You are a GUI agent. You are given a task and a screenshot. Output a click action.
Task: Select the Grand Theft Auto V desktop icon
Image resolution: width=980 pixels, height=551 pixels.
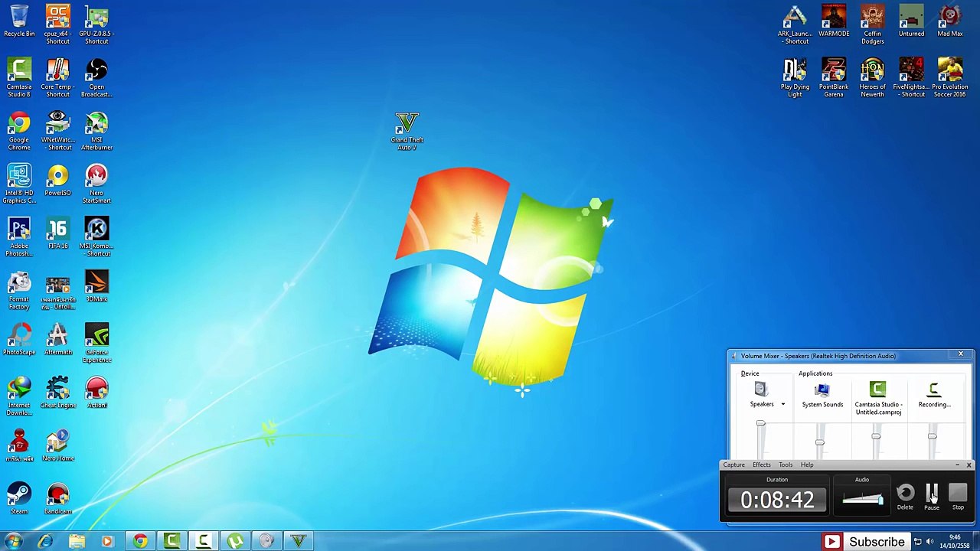coord(407,131)
